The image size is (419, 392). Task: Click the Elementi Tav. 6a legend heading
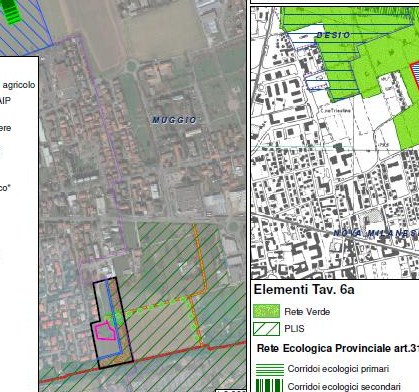[304, 289]
